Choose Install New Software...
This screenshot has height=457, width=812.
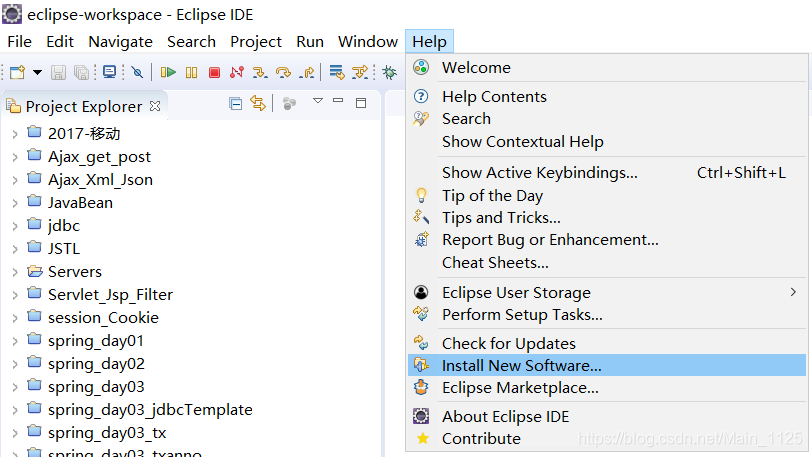click(x=607, y=365)
